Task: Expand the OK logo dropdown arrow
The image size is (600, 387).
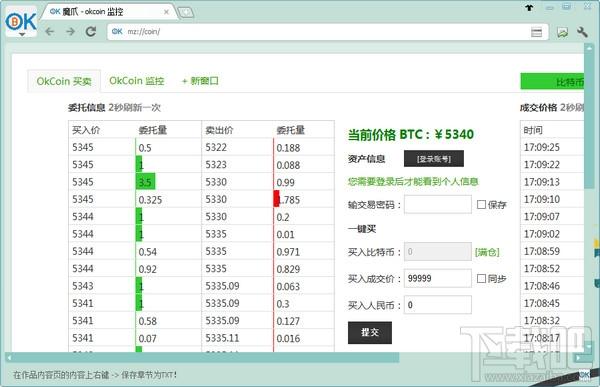Action: [22, 35]
